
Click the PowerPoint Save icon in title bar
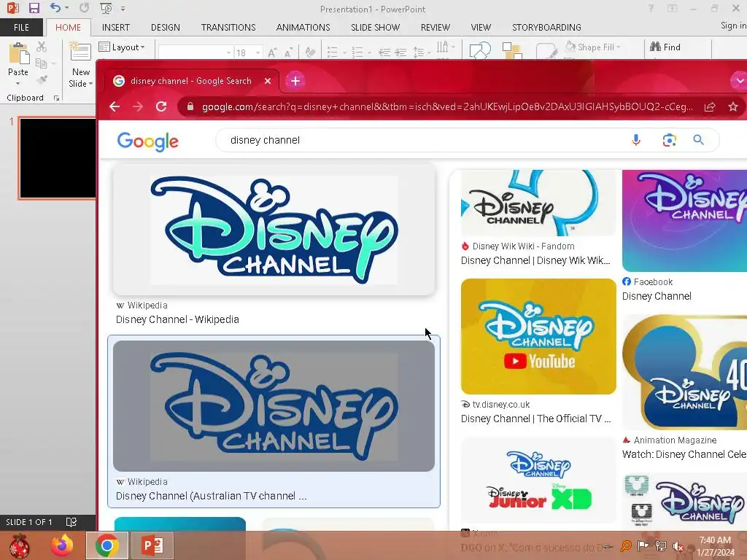click(34, 8)
